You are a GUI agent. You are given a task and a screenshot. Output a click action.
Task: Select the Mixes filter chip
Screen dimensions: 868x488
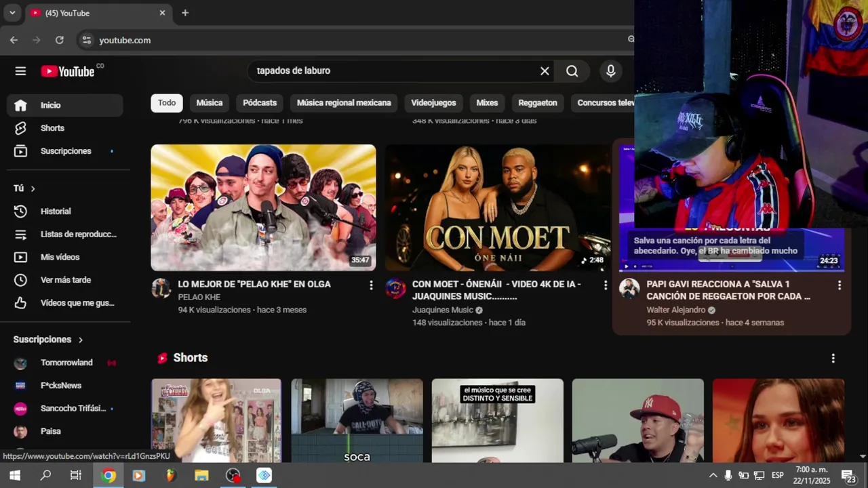tap(487, 103)
